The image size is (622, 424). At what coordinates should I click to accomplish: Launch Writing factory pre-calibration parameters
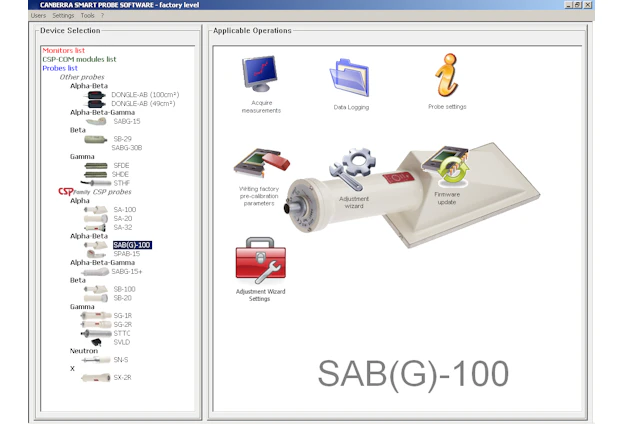pyautogui.click(x=261, y=163)
